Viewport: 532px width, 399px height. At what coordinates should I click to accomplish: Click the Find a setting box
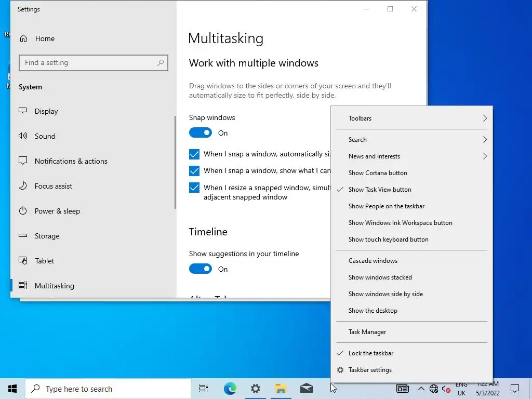coord(94,63)
